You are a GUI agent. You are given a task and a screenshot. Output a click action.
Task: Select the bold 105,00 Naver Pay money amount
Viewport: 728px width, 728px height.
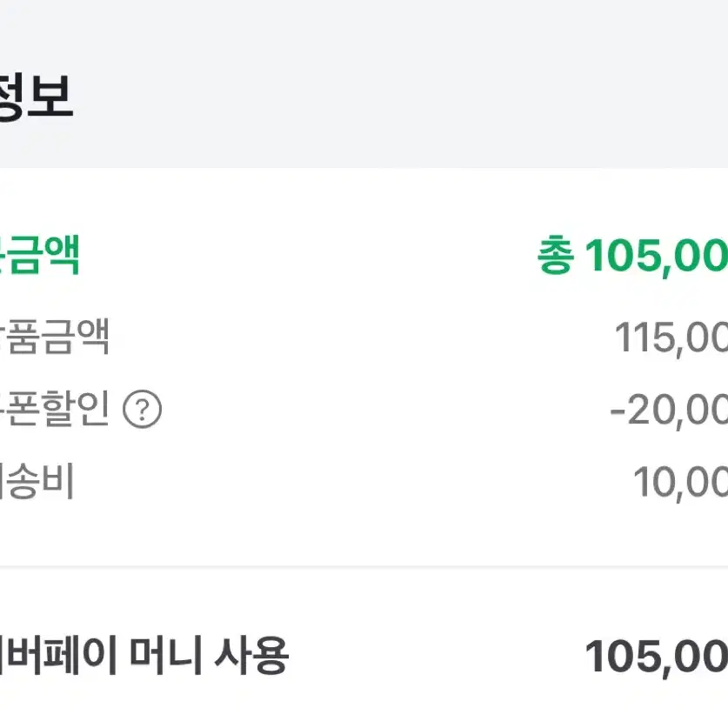click(x=656, y=657)
